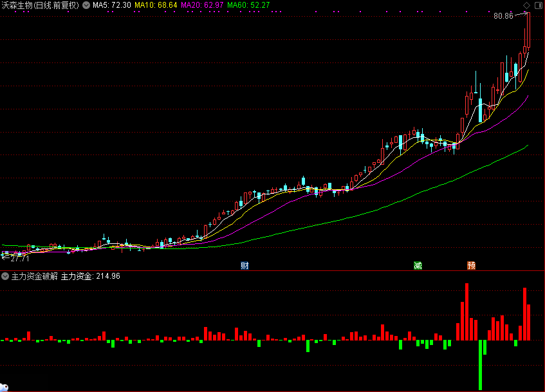Open the 预 earnings forecast marker
Screen dimensions: 545x392
[471, 266]
